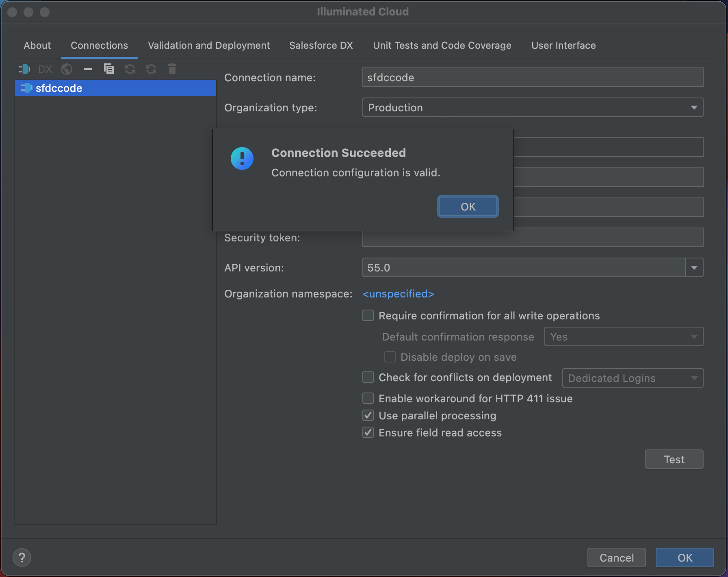Click the API version 55.0 text field
Viewport: 728px width, 577px height.
coord(524,267)
